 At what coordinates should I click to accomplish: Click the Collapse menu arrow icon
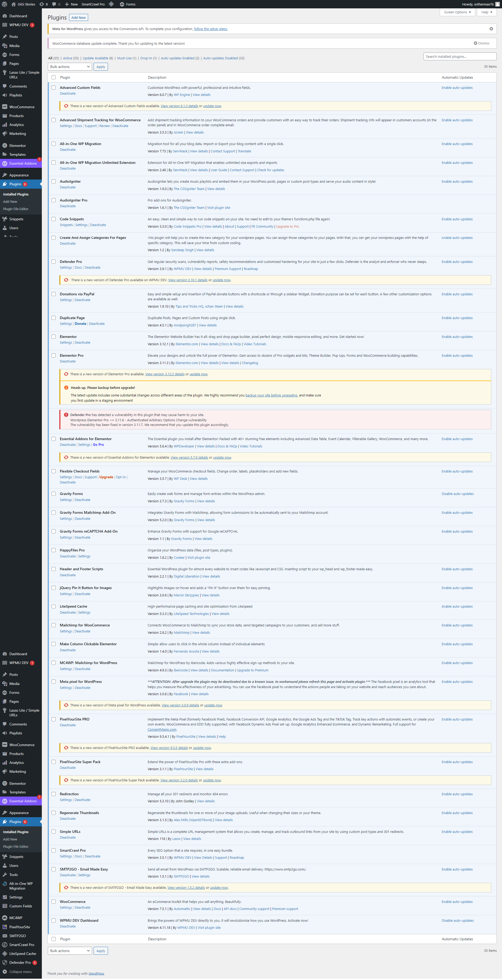coord(4,971)
